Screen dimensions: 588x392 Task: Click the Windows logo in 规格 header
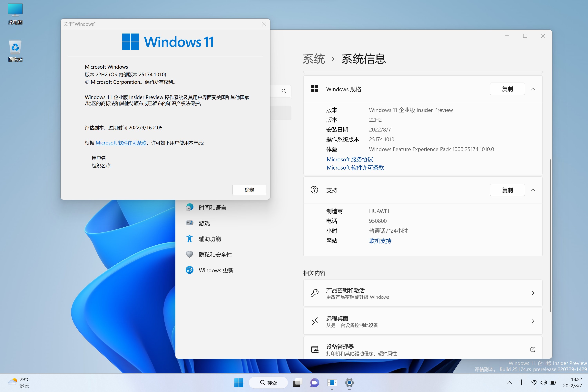click(314, 89)
